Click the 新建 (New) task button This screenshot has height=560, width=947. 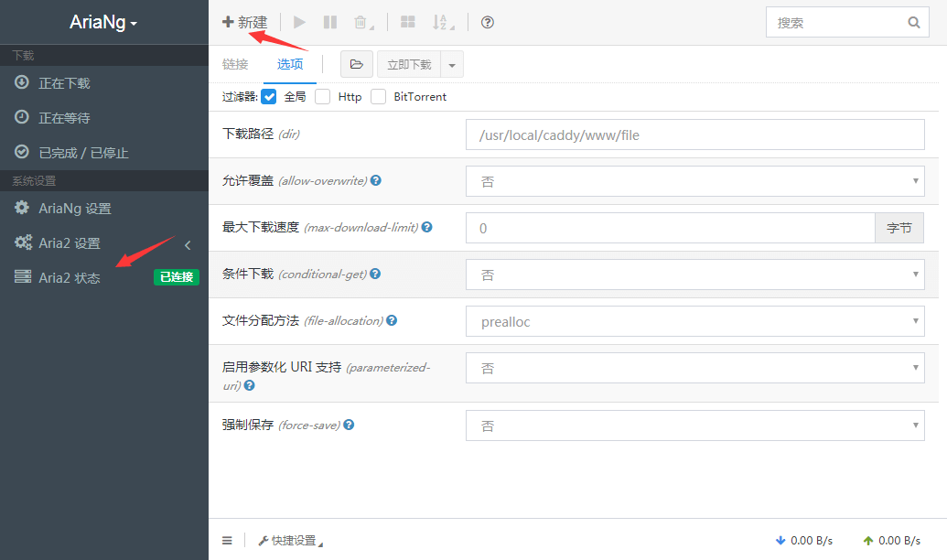coord(244,22)
